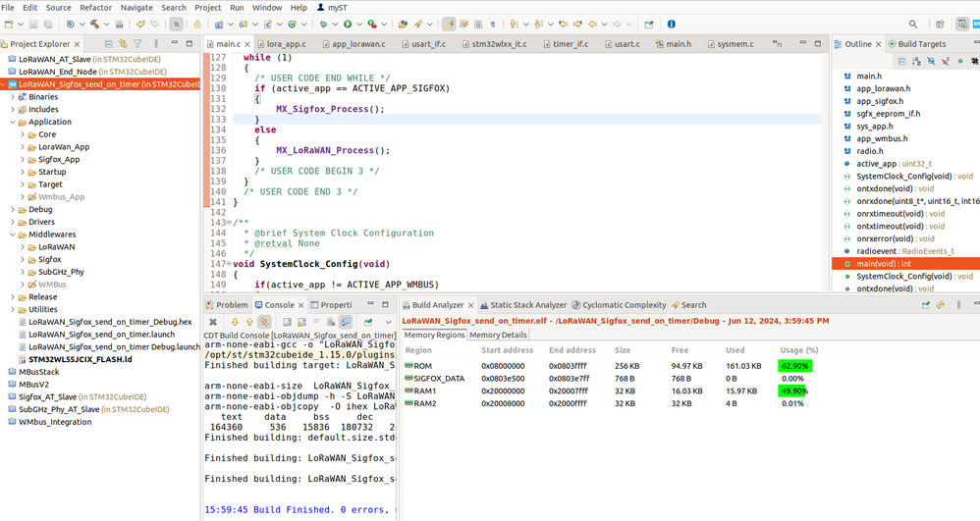Click Open Perspective icon in toolbar
The height and width of the screenshot is (521, 980).
pyautogui.click(x=940, y=25)
